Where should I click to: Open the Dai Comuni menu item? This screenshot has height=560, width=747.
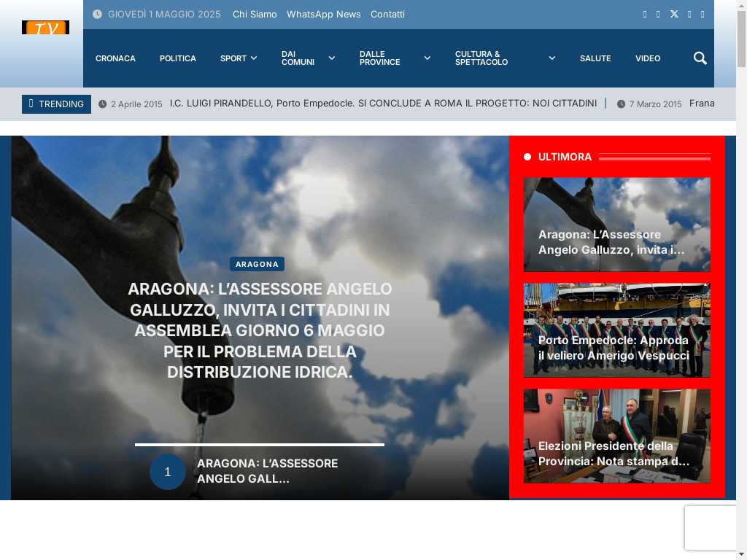coord(298,58)
